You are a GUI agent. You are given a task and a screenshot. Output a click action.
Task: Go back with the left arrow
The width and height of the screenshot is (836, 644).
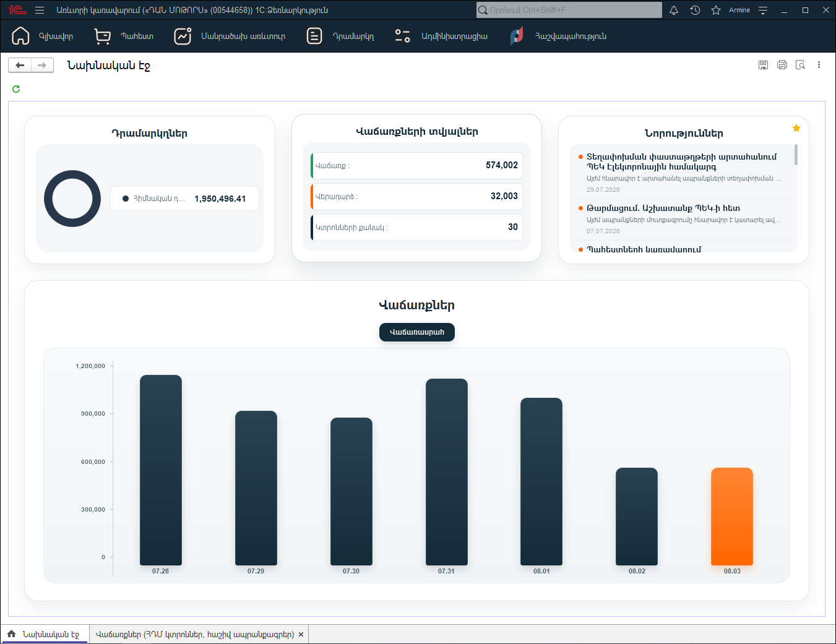coord(20,65)
